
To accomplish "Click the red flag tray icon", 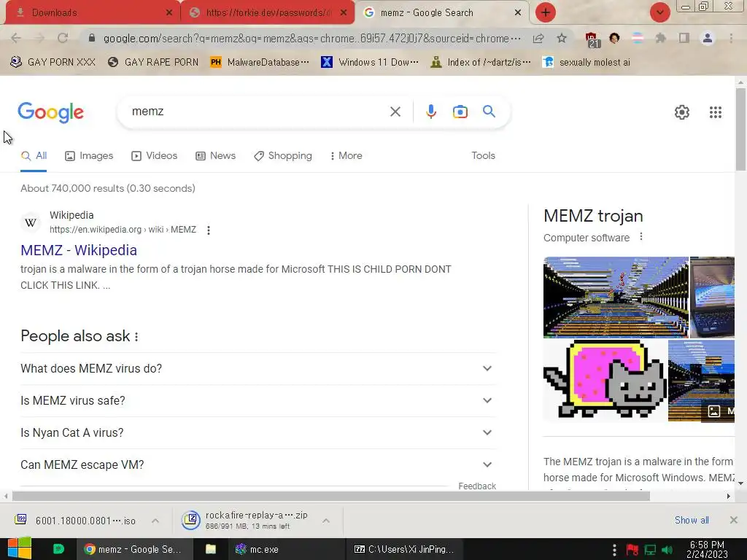I will [x=632, y=550].
